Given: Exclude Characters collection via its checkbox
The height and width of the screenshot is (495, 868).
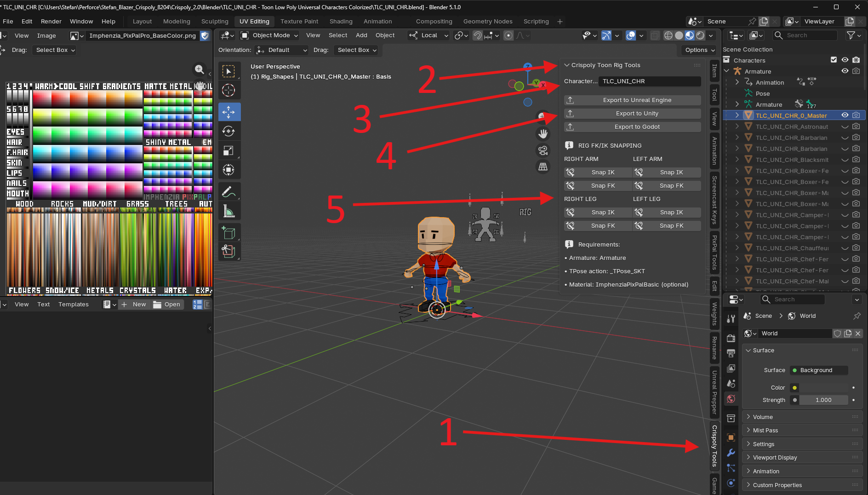Looking at the screenshot, I should [834, 60].
